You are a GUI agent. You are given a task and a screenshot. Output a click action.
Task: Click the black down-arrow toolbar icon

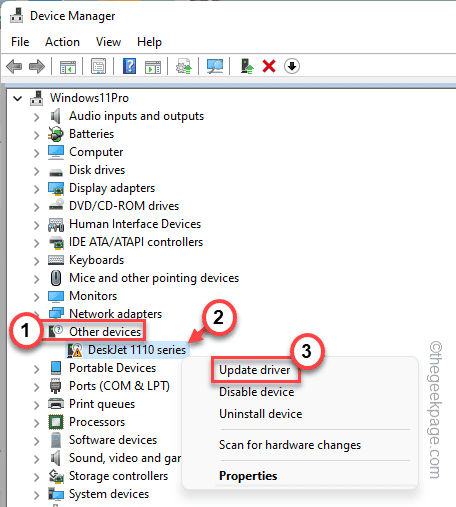292,66
